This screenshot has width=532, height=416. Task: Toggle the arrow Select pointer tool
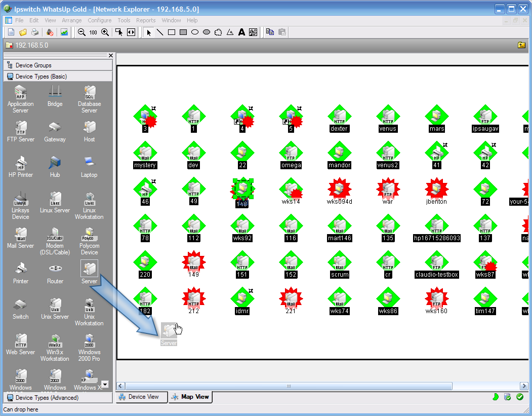(x=148, y=32)
